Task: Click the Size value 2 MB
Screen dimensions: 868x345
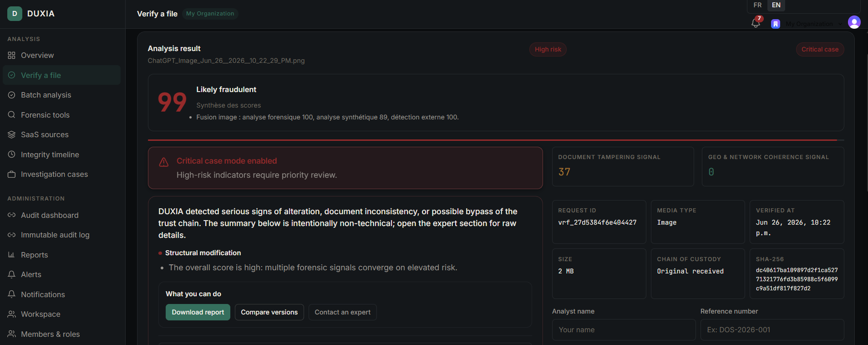Action: click(x=566, y=271)
